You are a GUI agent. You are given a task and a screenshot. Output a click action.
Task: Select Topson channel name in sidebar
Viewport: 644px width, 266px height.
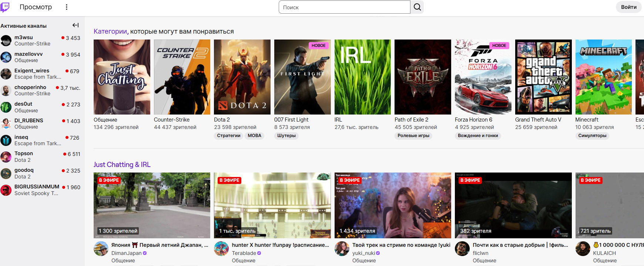pos(24,153)
